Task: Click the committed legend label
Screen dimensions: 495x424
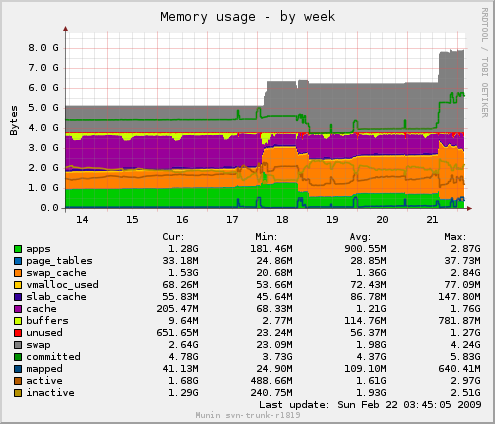Action: (53, 357)
